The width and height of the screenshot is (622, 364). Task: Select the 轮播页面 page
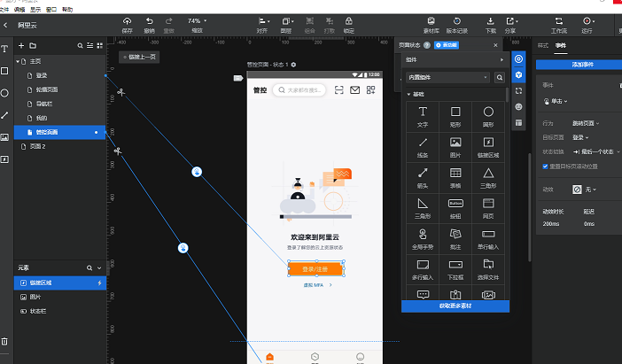coord(59,89)
